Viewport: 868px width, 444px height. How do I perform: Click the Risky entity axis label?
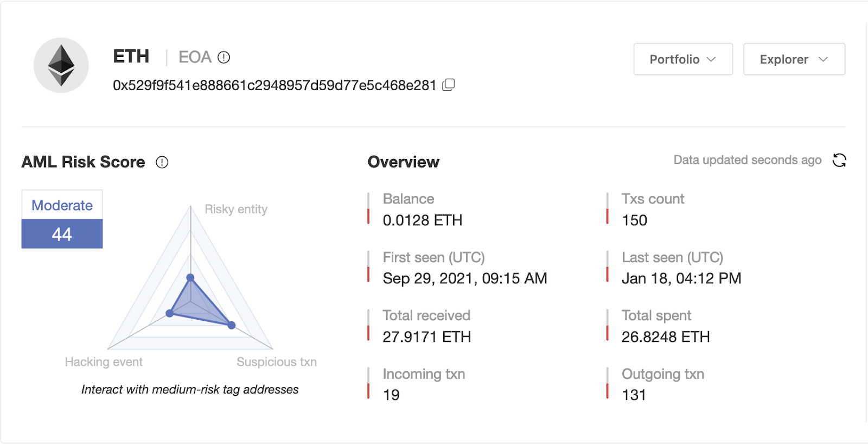pyautogui.click(x=236, y=210)
